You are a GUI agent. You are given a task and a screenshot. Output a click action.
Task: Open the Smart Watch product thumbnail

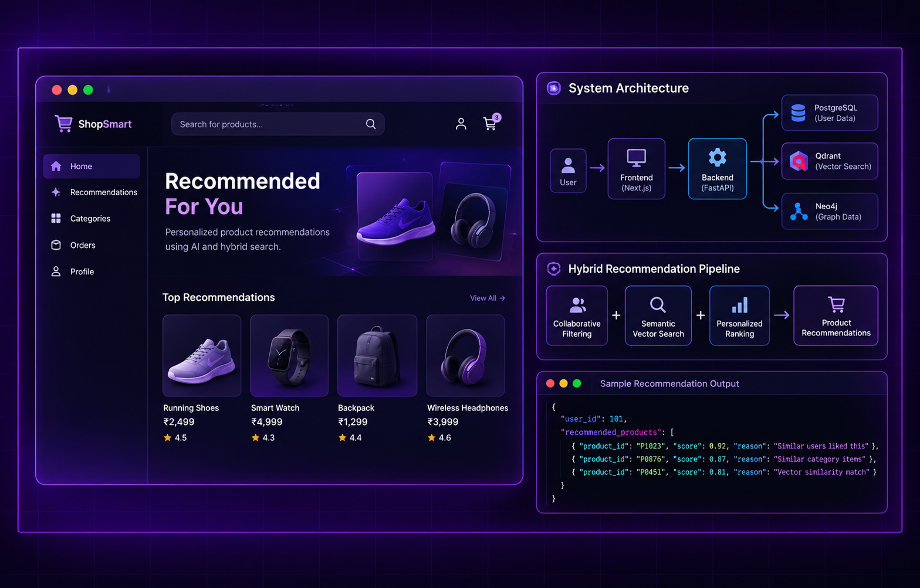click(x=289, y=355)
